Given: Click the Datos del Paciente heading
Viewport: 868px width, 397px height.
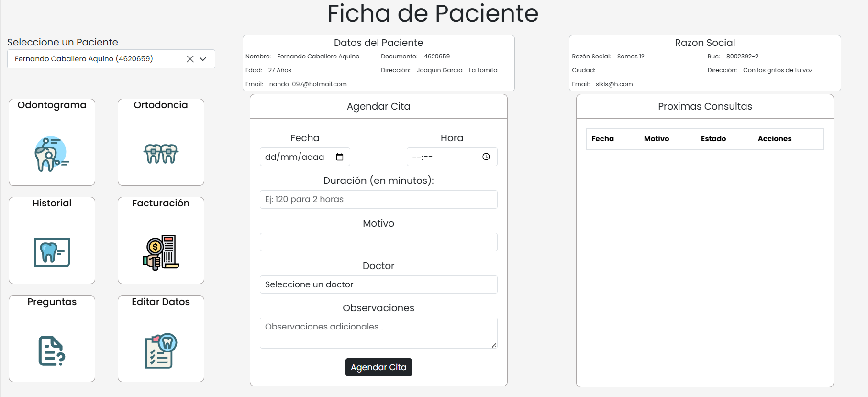Looking at the screenshot, I should (378, 43).
